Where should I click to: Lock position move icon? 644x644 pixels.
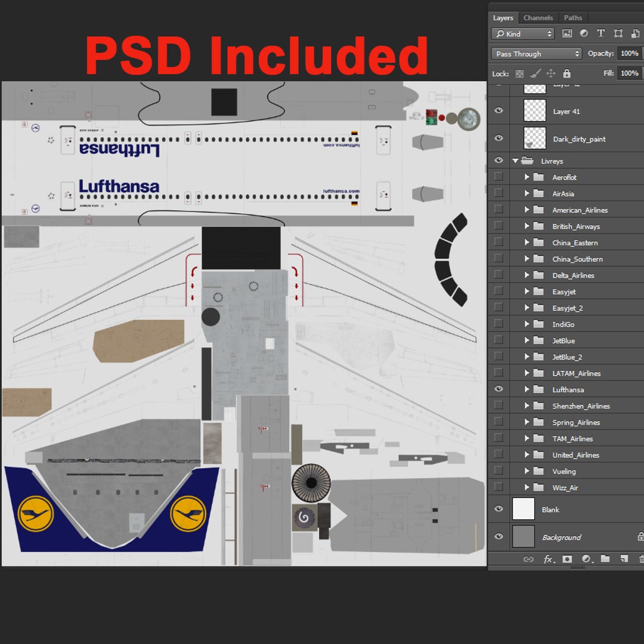551,73
